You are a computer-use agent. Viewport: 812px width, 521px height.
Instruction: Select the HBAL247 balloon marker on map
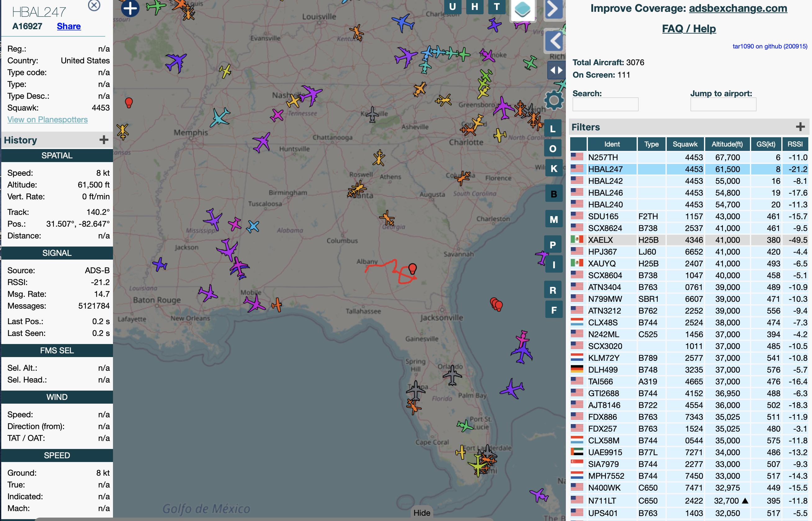click(x=412, y=269)
